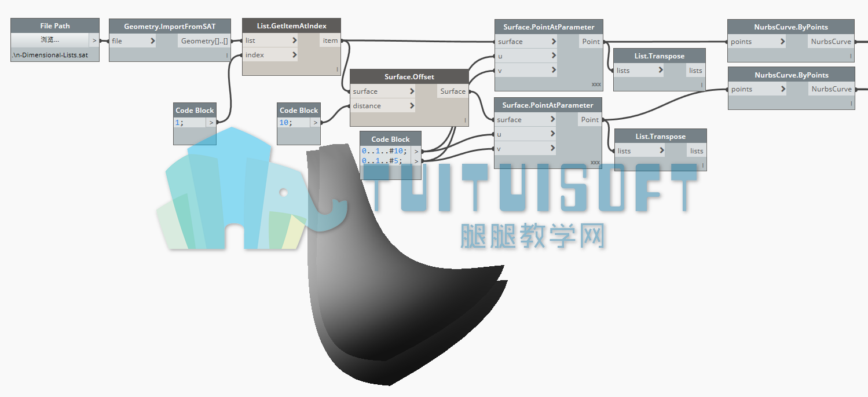This screenshot has width=868, height=397.
Task: Select the upper List.Transpose node header
Action: click(660, 56)
